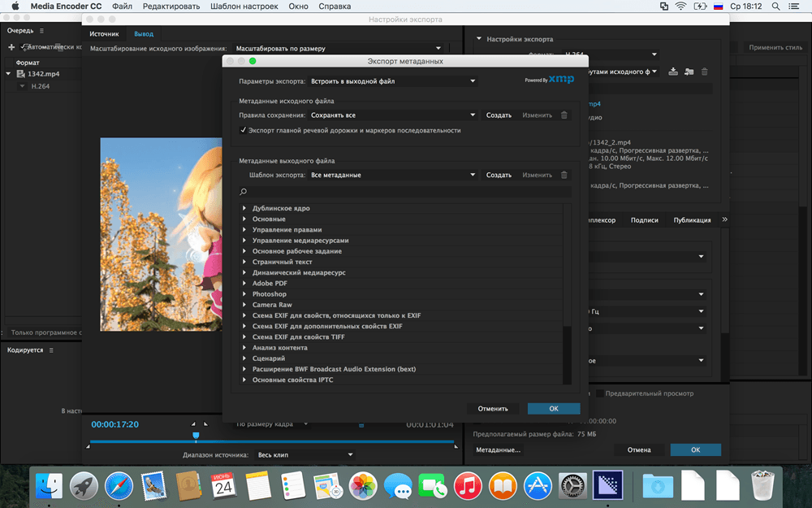Viewport: 812px width, 508px height.
Task: Click into the metadata search field
Action: 405,192
